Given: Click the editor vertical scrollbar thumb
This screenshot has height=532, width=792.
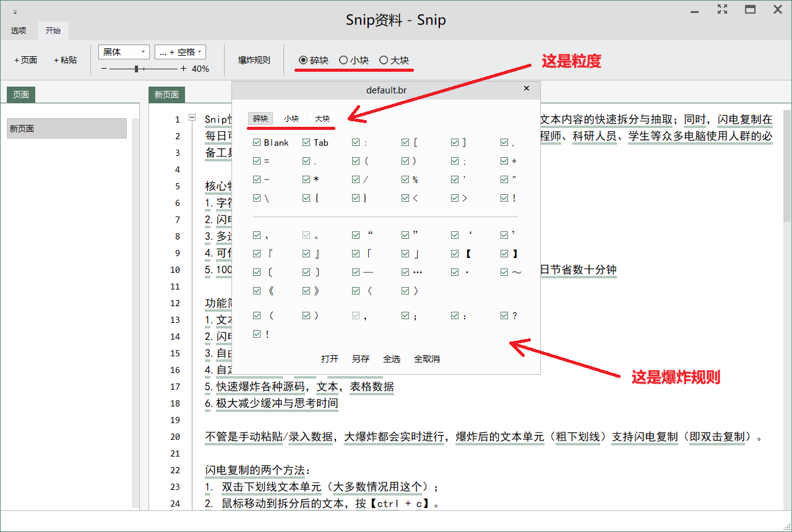Looking at the screenshot, I should pyautogui.click(x=787, y=166).
